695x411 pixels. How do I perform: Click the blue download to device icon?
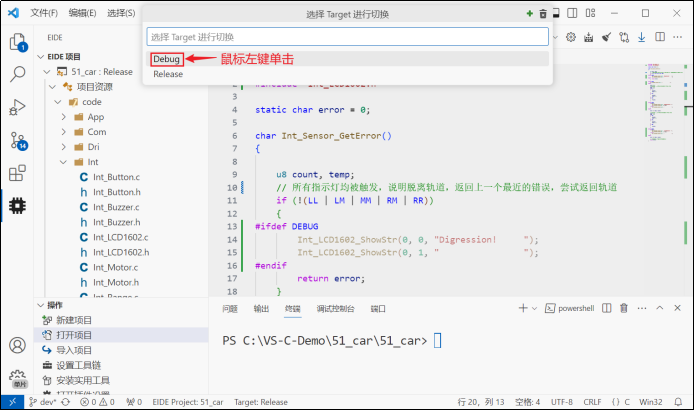click(641, 37)
